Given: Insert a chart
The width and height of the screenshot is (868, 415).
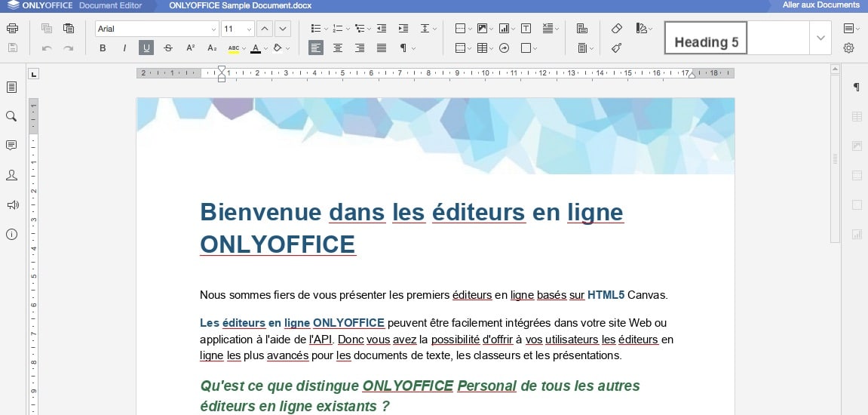Looking at the screenshot, I should point(504,28).
